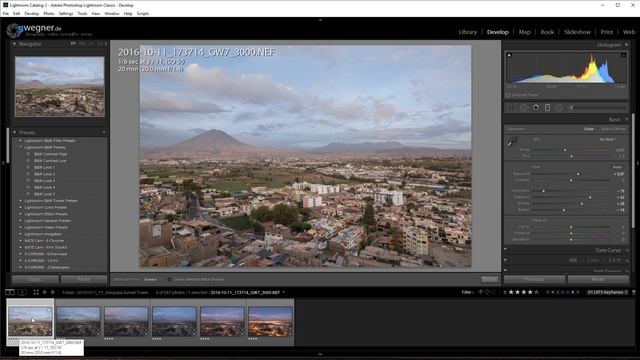Select the Crop Overlay tool
This screenshot has width=640, height=360.
tap(511, 107)
